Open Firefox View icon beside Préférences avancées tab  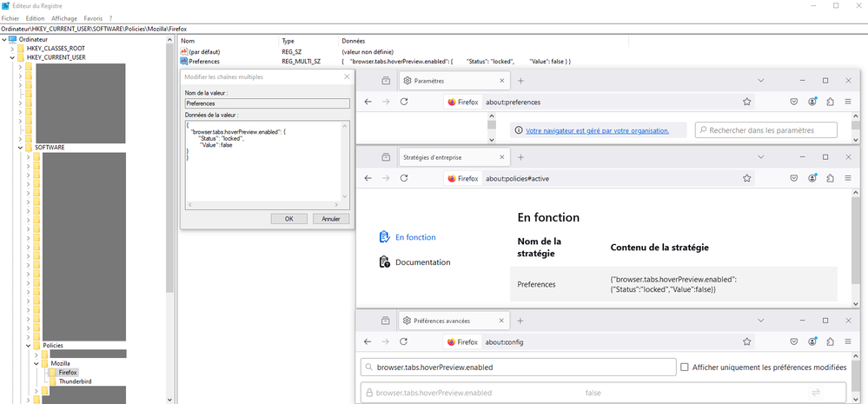click(x=385, y=321)
